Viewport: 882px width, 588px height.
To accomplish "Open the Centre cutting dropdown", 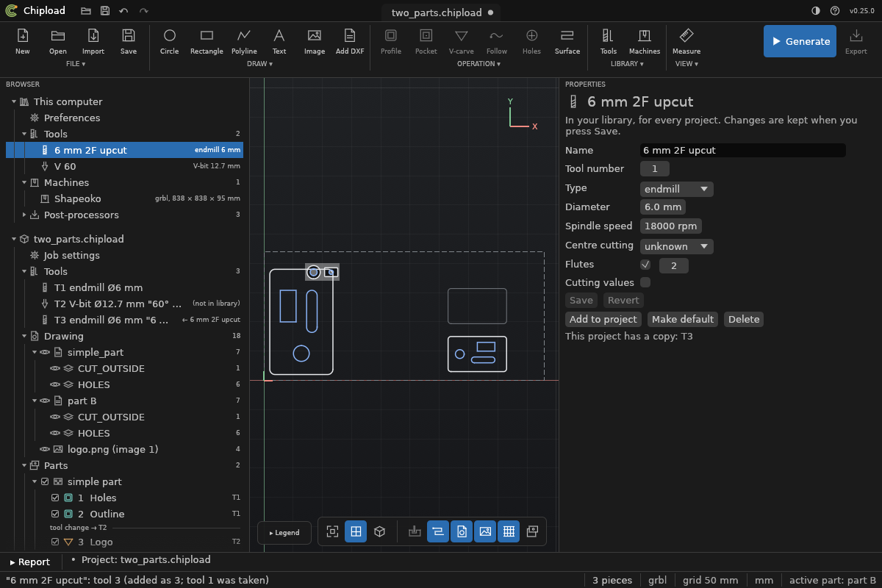I will [677, 246].
